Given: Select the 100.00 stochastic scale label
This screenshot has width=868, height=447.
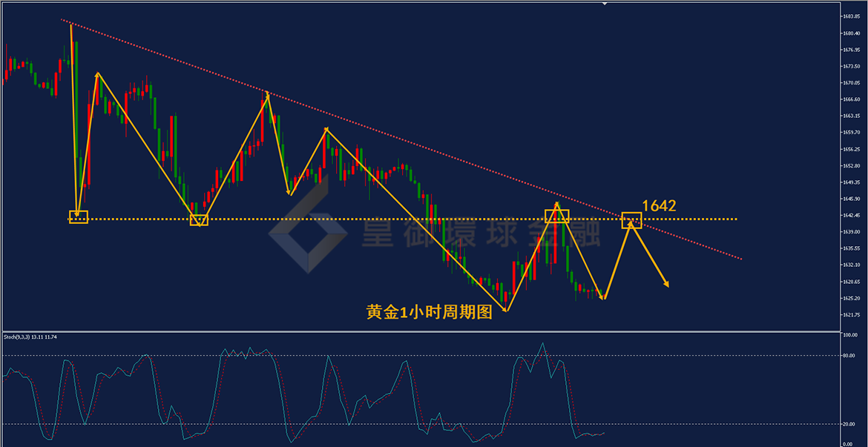Looking at the screenshot, I should [850, 335].
